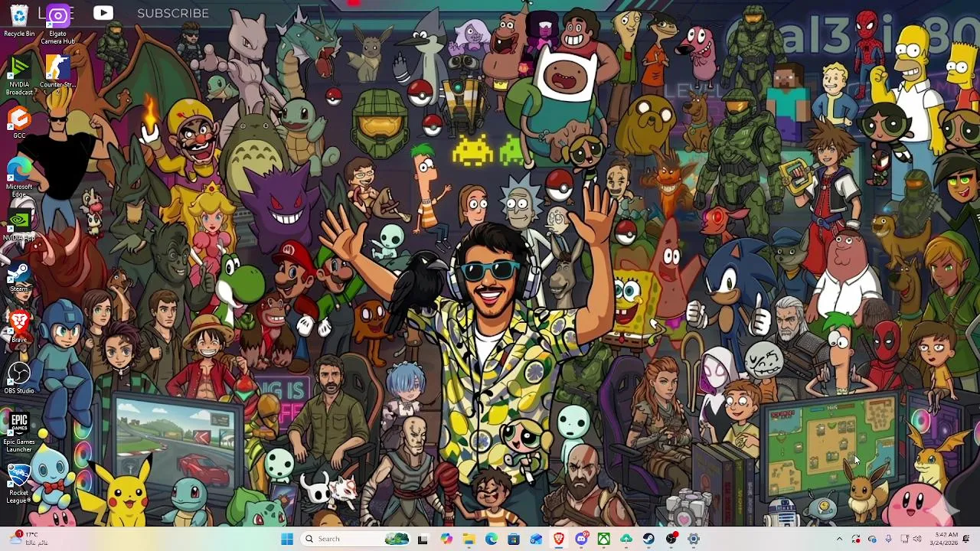Viewport: 980px width, 551px height.
Task: Open NVIDIA Broadcast desktop shortcut
Action: point(19,76)
